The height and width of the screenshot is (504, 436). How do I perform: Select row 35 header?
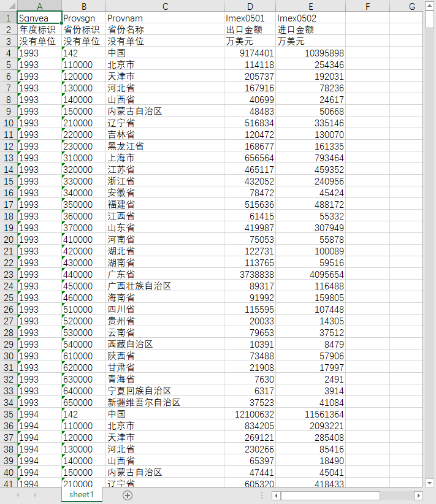coord(9,414)
